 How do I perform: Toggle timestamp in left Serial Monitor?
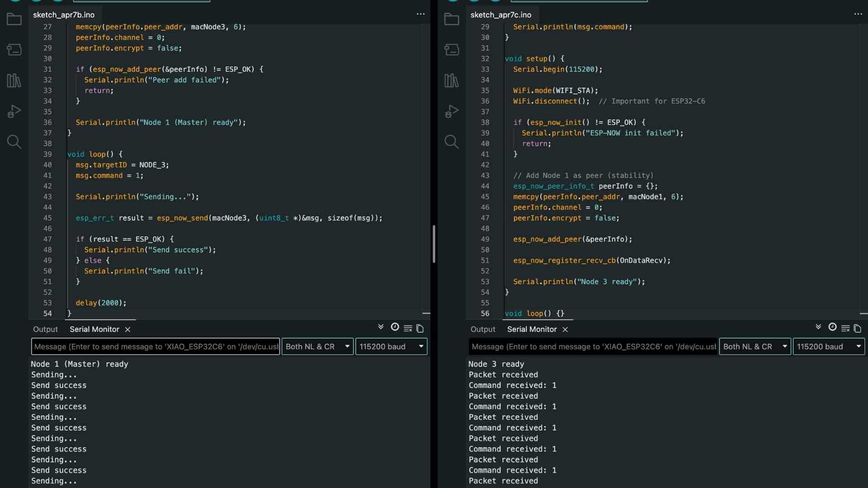(x=395, y=327)
